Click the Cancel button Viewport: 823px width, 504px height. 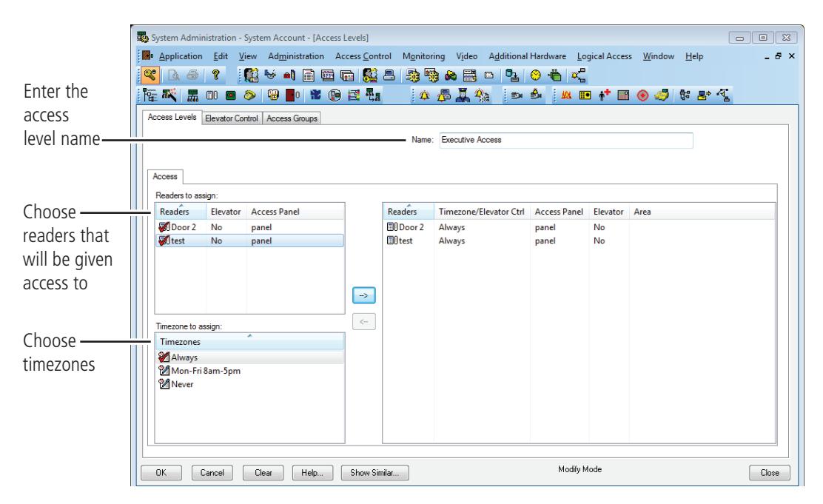coord(212,472)
